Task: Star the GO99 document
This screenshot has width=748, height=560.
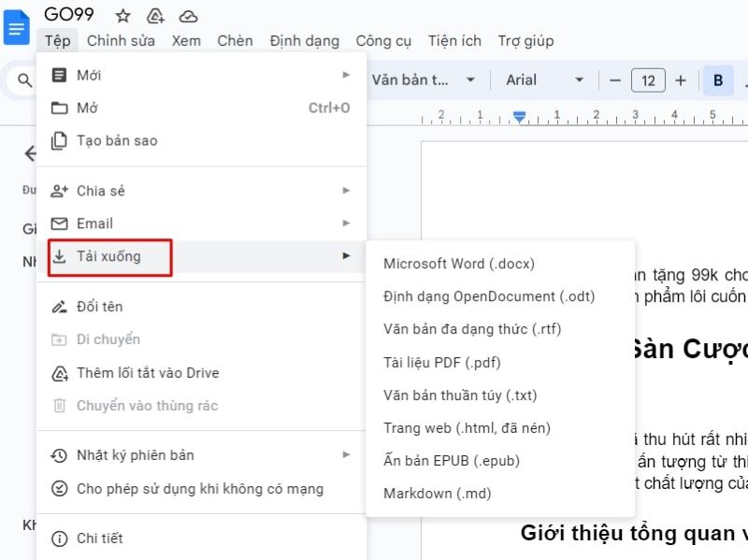Action: tap(122, 15)
